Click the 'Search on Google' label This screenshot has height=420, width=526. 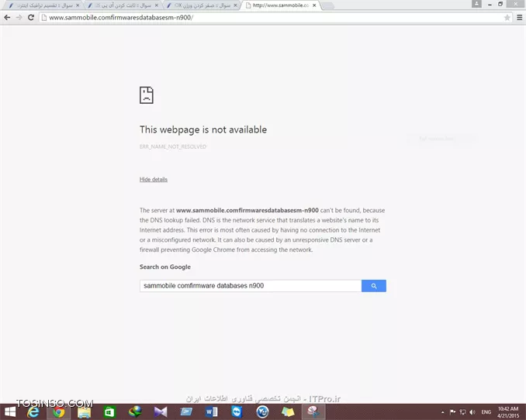pyautogui.click(x=165, y=267)
